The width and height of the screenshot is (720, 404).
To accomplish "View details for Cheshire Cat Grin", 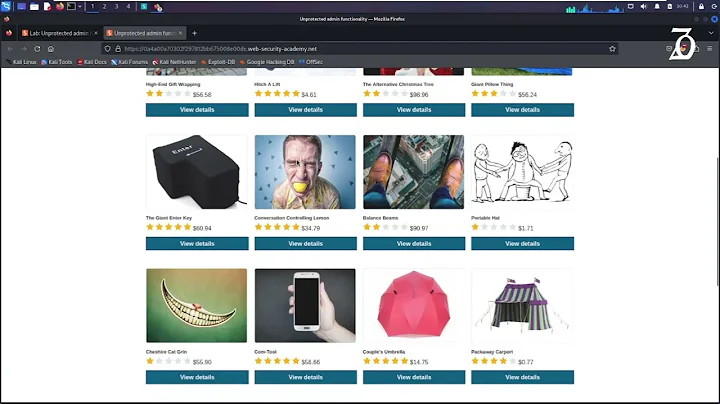I will [197, 377].
